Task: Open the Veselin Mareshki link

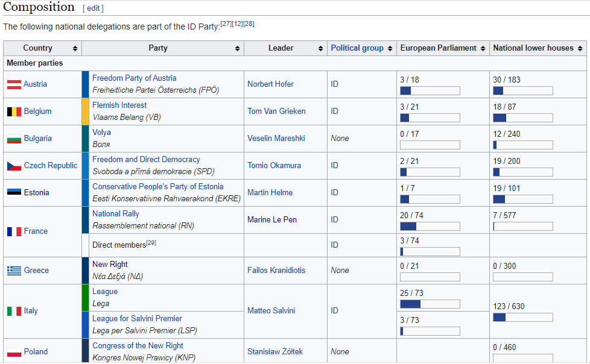Action: [276, 139]
